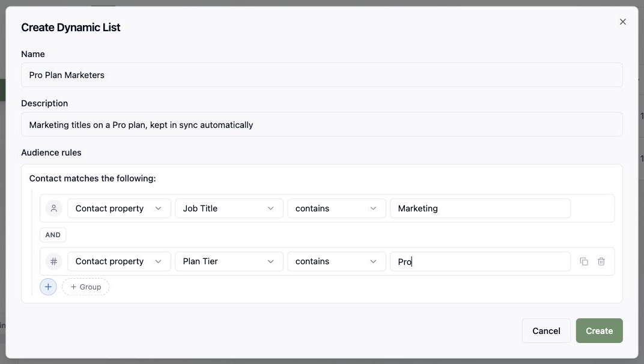Click the Contact matches the following text
Viewport: 644px width, 364px height.
93,178
